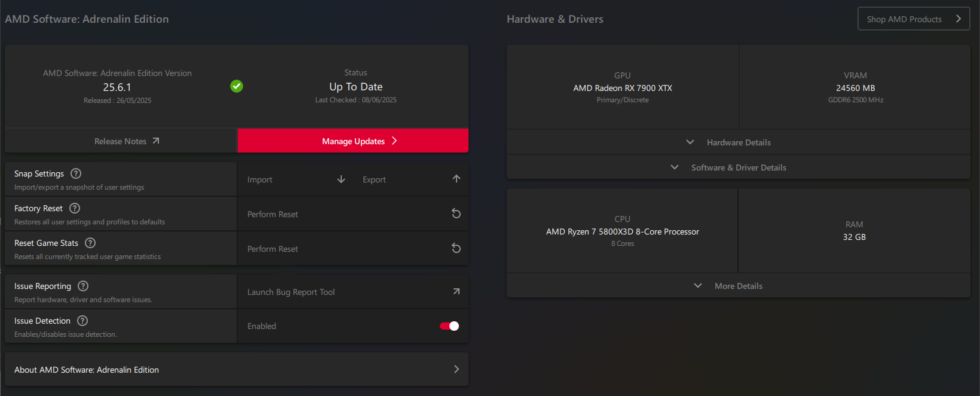
Task: Open help tooltip for Snap Settings
Action: pyautogui.click(x=76, y=173)
